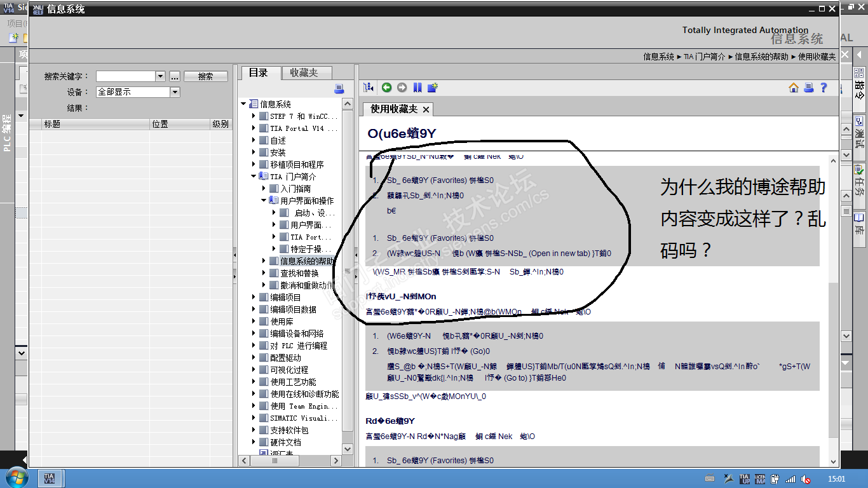The height and width of the screenshot is (488, 868).
Task: Collapse the 用户界面和操作 node
Action: (264, 201)
